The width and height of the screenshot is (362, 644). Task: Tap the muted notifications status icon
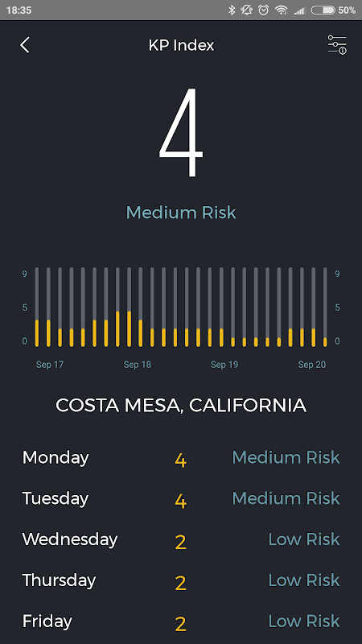click(247, 10)
